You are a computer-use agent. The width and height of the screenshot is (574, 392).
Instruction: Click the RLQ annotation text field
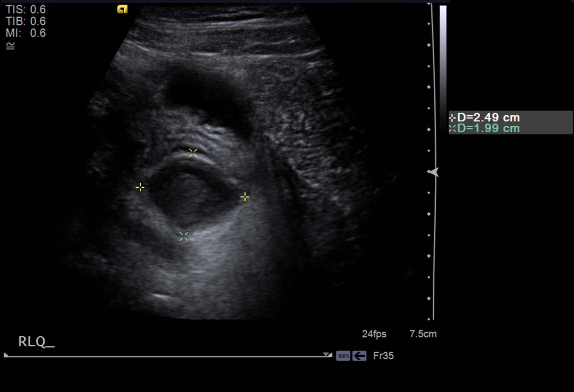(x=36, y=342)
